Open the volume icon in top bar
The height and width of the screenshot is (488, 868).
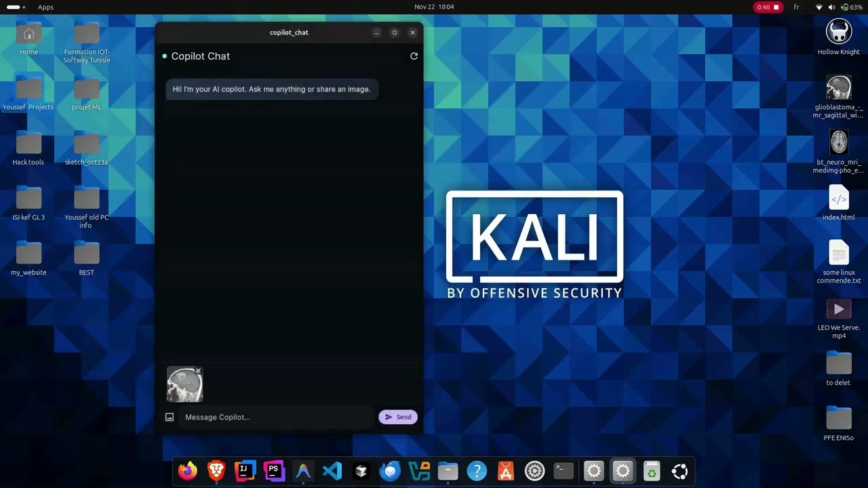click(831, 7)
